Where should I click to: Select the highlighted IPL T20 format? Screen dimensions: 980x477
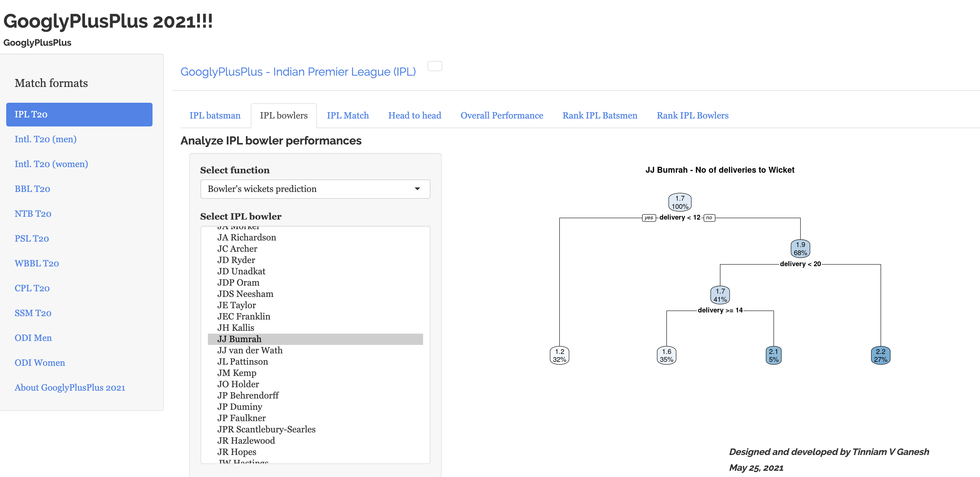79,114
